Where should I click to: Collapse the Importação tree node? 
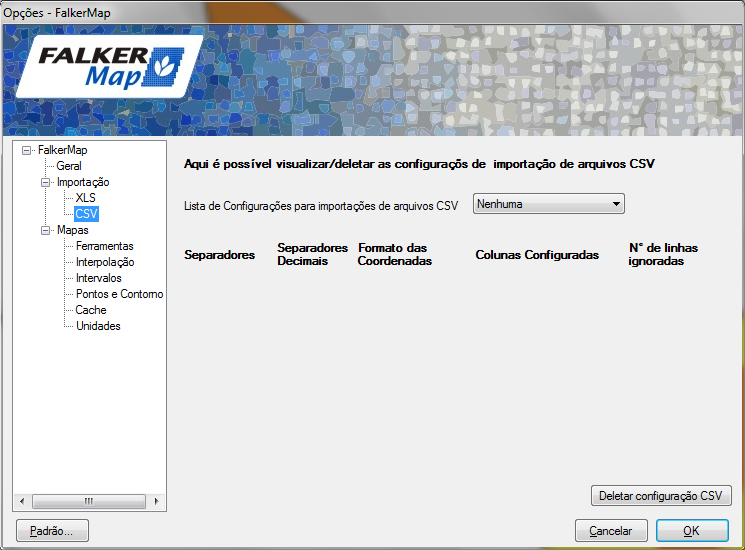(46, 182)
